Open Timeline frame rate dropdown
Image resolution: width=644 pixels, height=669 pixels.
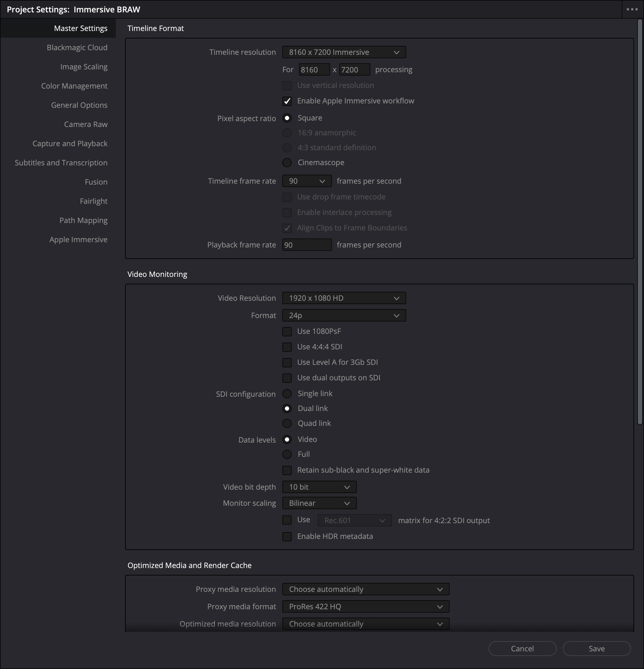pyautogui.click(x=307, y=181)
